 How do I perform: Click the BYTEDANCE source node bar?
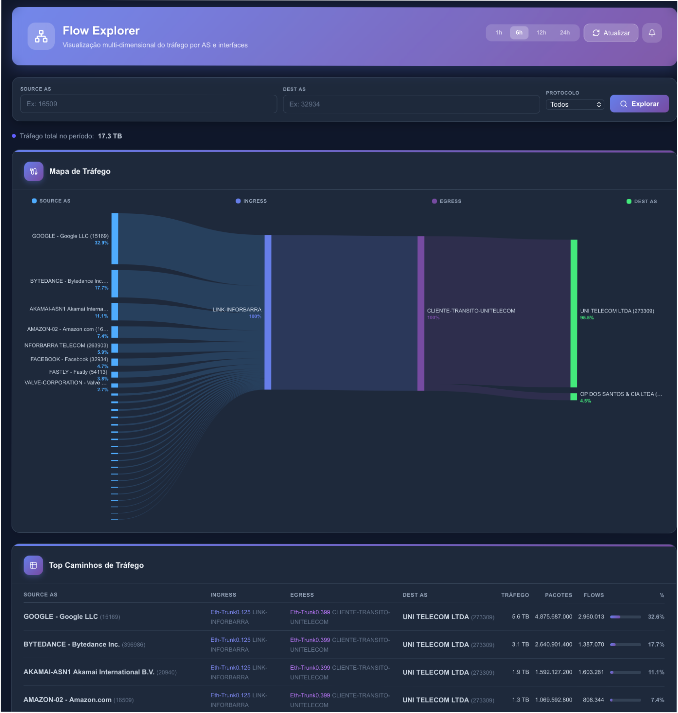click(x=115, y=283)
